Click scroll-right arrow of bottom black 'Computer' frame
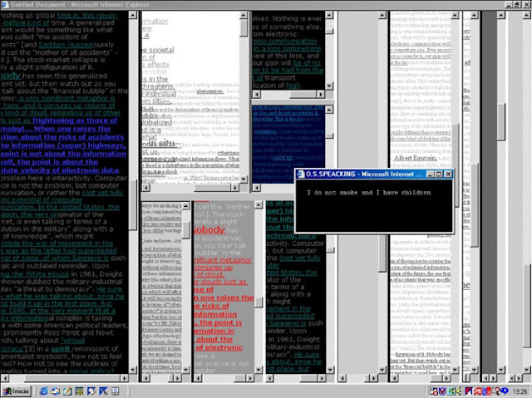The width and height of the screenshot is (532, 398). coord(322,378)
